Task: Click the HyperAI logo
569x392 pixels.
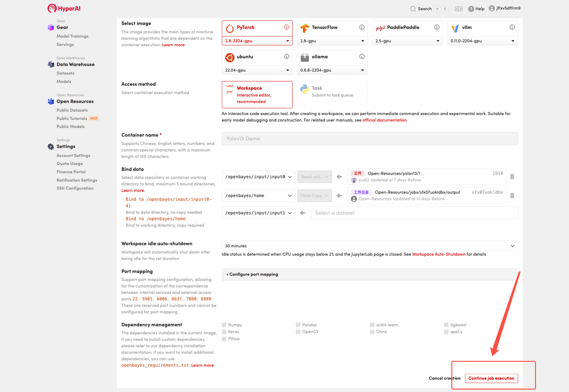Action: click(x=64, y=8)
